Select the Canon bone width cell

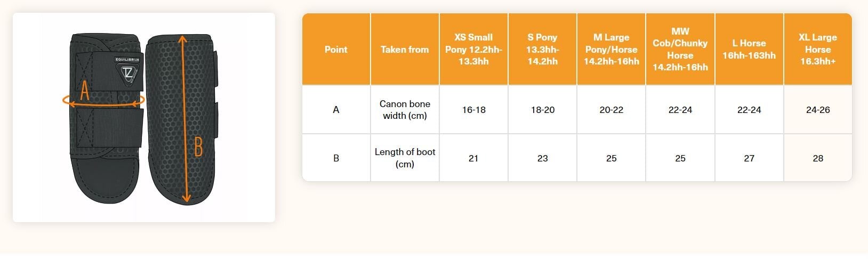click(405, 110)
